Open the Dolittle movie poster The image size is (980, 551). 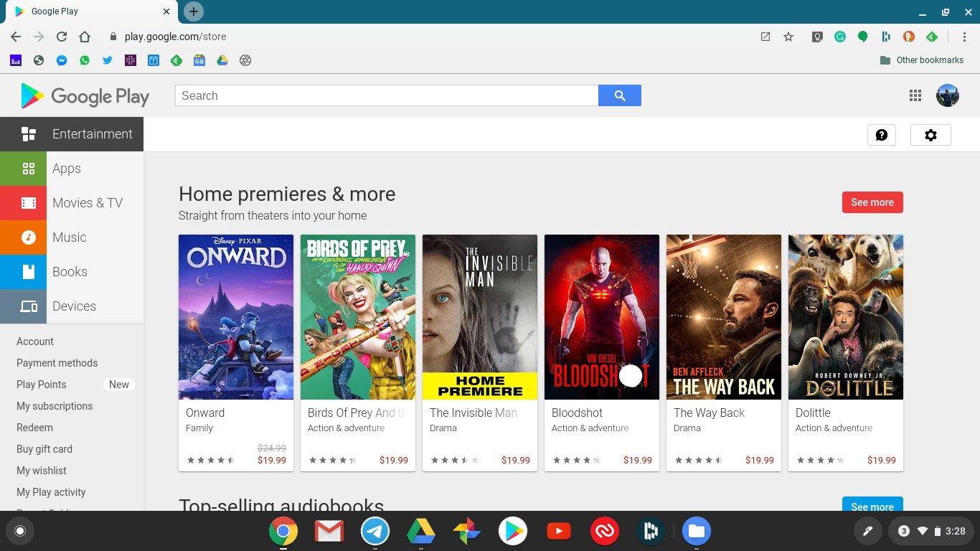click(x=846, y=317)
